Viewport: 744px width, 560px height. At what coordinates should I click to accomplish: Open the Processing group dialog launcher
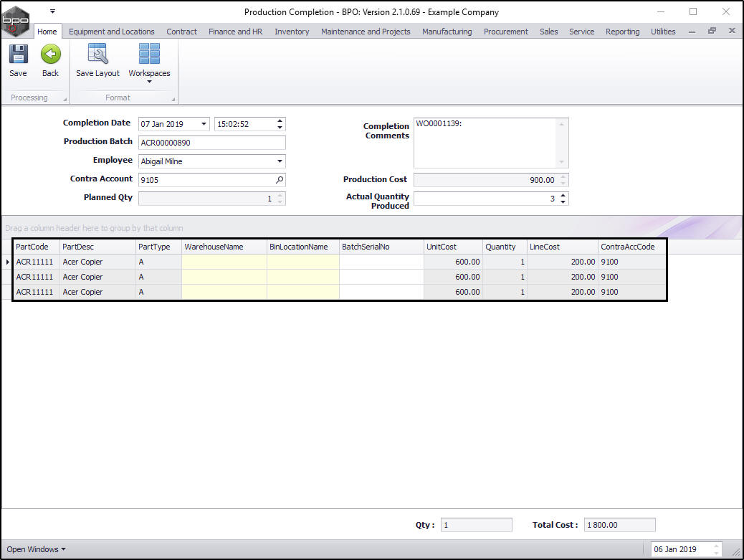tap(65, 99)
